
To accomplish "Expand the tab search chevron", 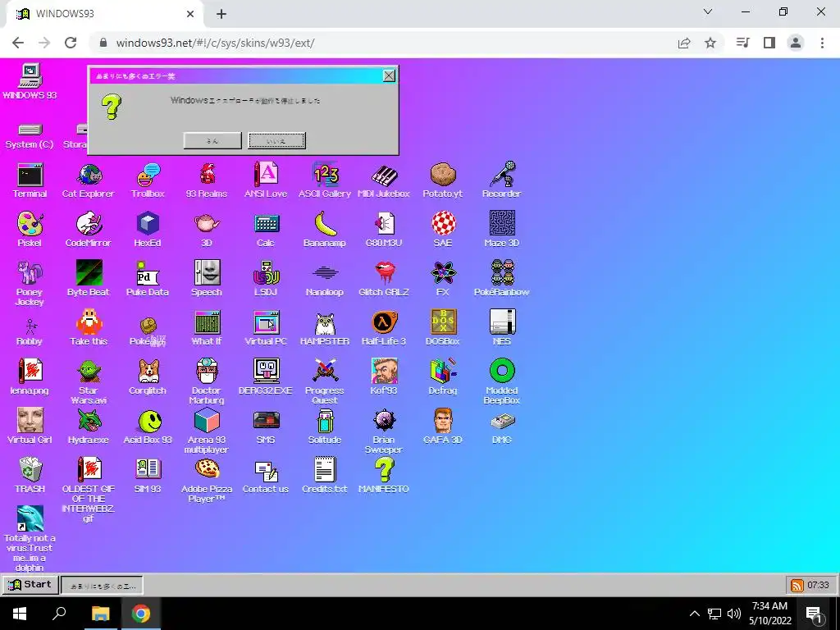I will 708,11.
